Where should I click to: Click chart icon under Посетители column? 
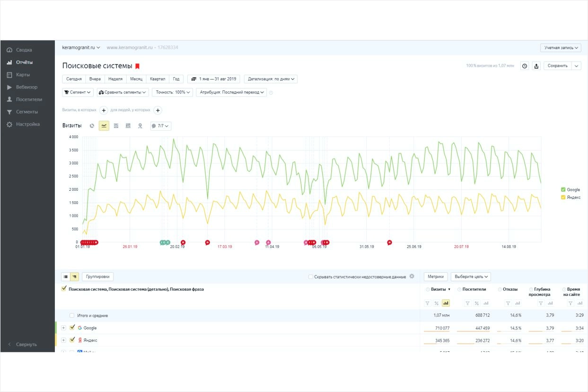tap(486, 303)
